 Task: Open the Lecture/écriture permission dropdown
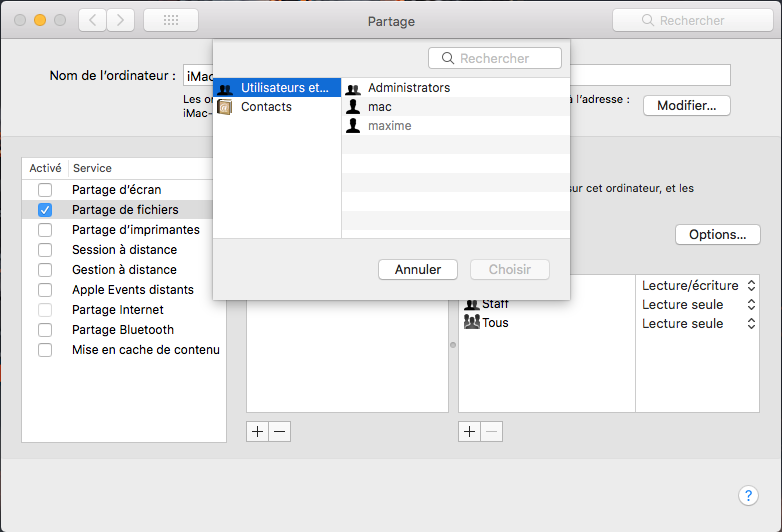point(697,285)
